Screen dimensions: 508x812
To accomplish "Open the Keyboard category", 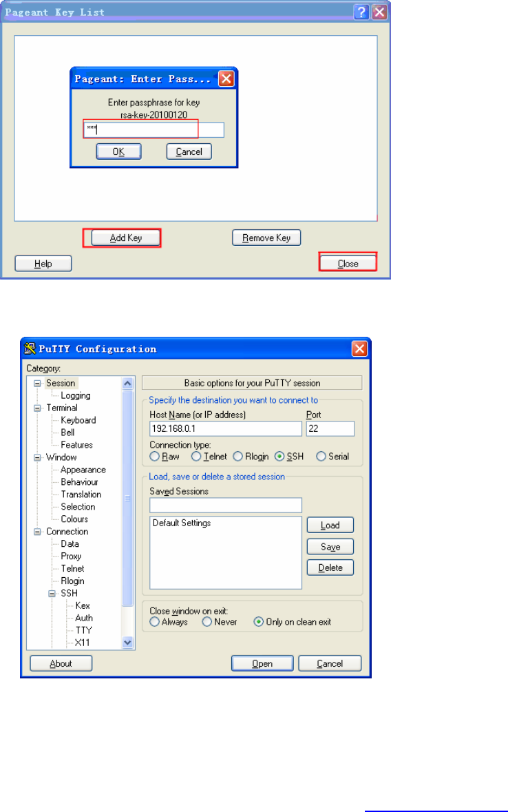I will pyautogui.click(x=78, y=421).
